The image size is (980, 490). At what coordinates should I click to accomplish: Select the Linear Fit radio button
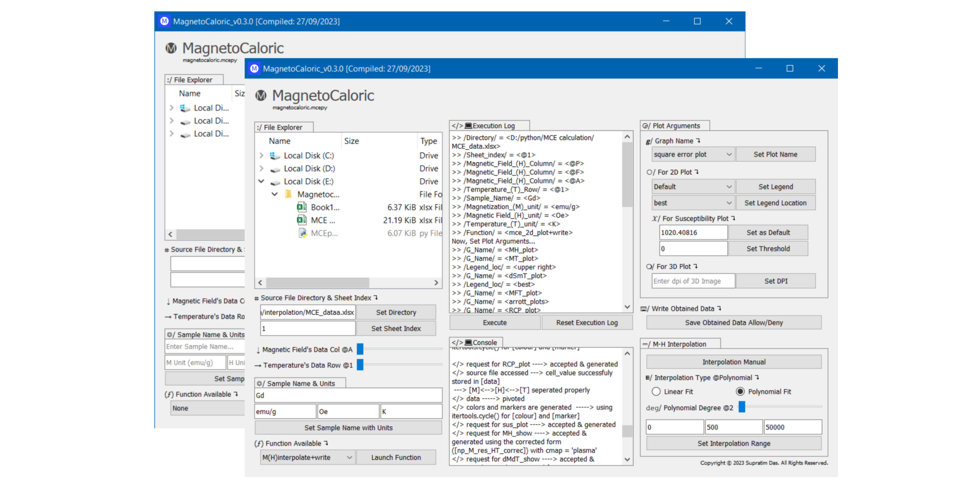(x=656, y=392)
